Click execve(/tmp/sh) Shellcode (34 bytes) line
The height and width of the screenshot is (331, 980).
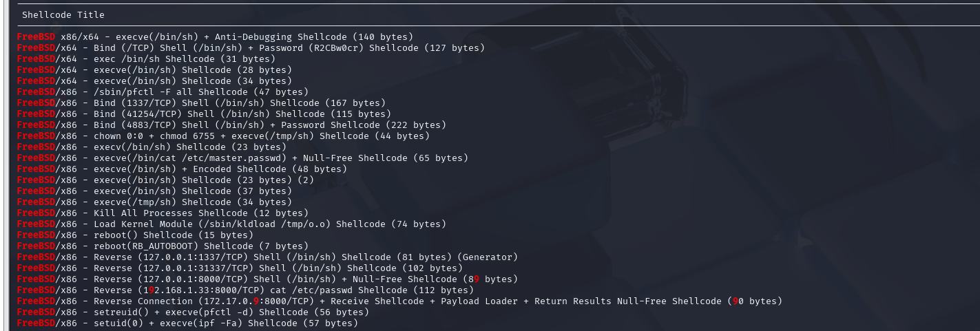pos(154,202)
